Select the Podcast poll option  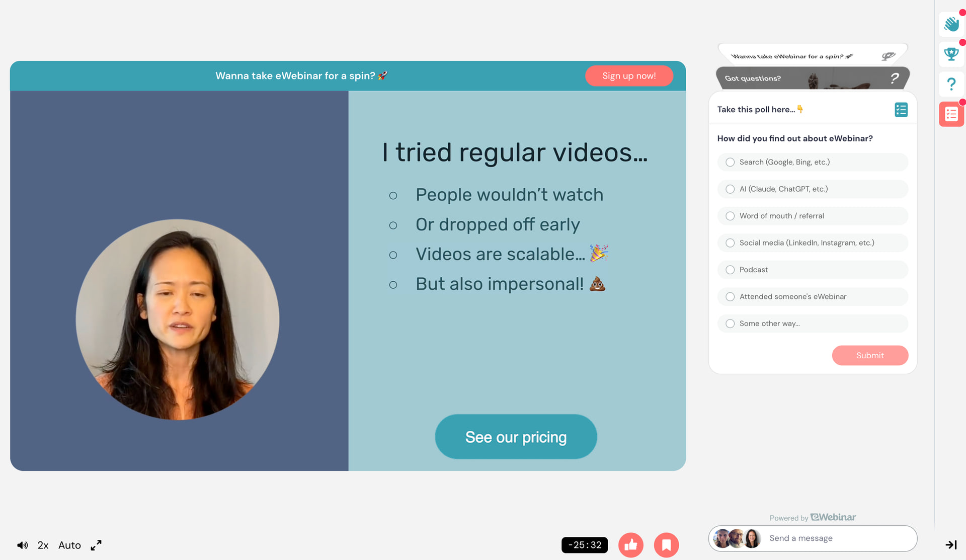click(x=813, y=270)
